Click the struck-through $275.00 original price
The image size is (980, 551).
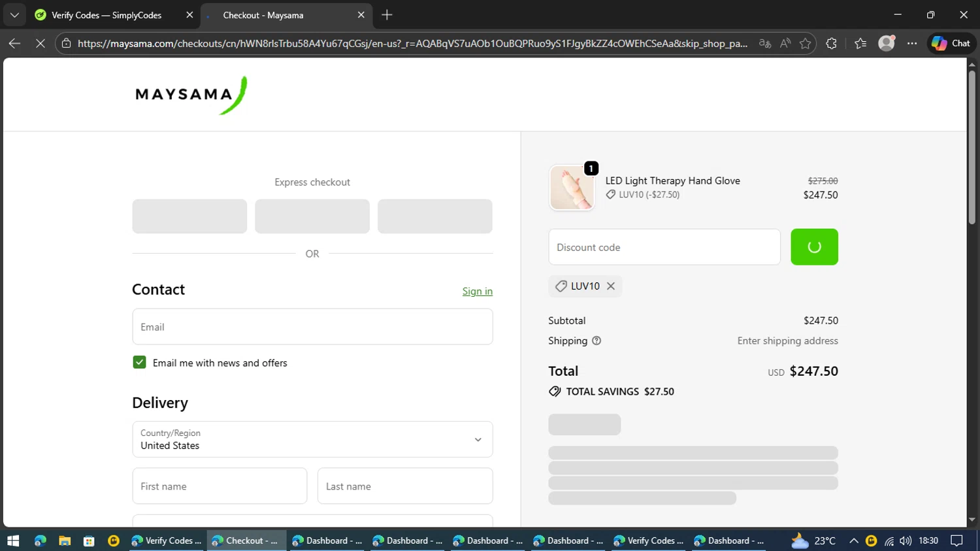823,181
